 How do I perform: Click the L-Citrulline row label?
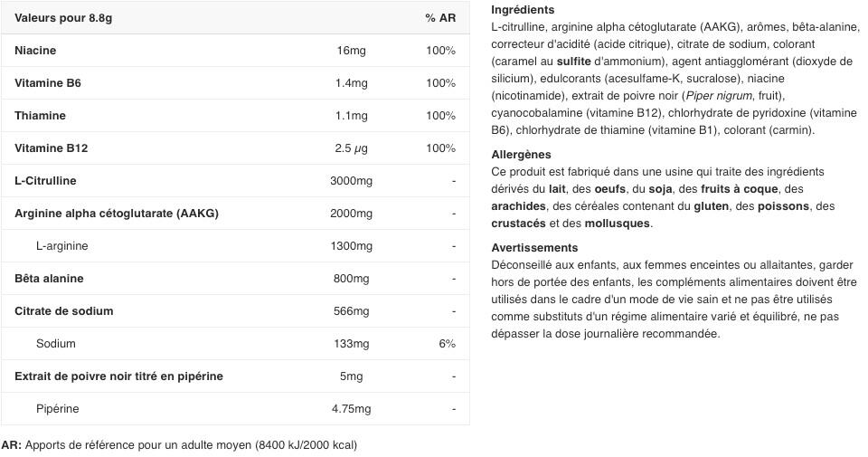(45, 181)
